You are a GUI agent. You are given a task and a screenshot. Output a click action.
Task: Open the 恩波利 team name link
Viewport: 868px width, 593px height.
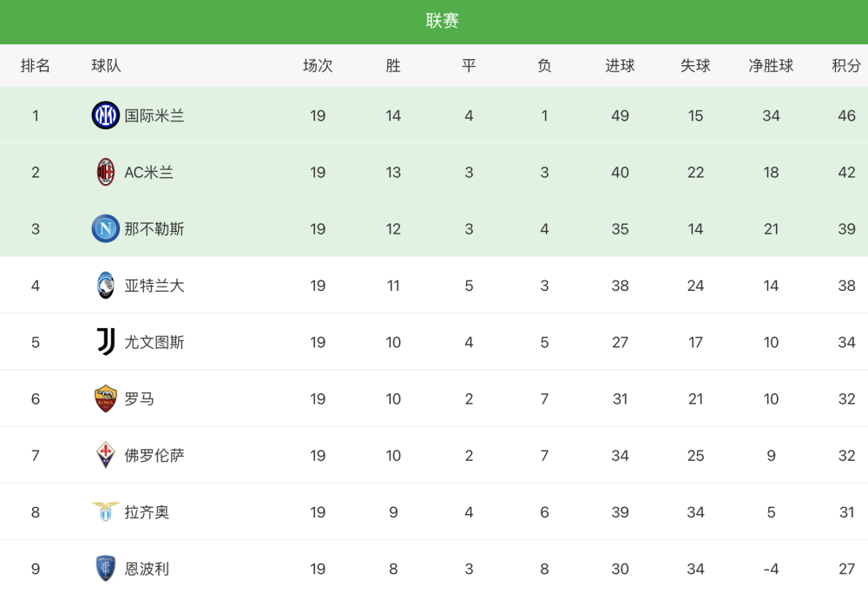pos(147,569)
